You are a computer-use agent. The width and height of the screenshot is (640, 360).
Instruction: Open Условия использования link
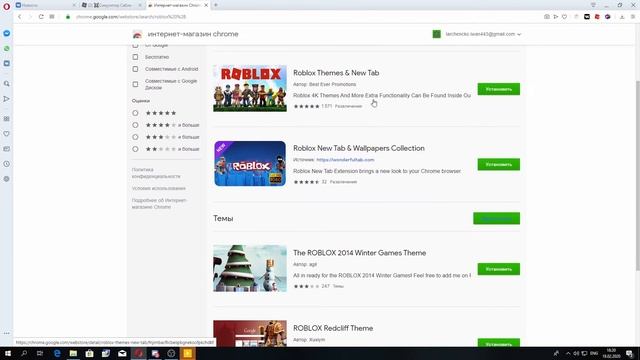159,189
